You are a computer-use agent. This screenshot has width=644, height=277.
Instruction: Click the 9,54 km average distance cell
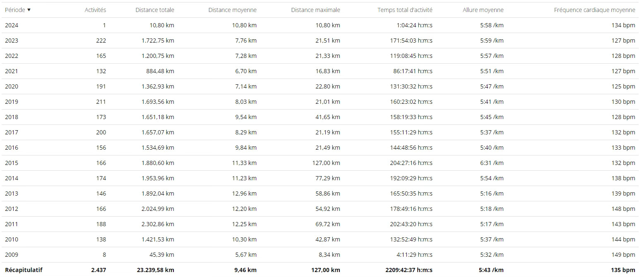[246, 117]
